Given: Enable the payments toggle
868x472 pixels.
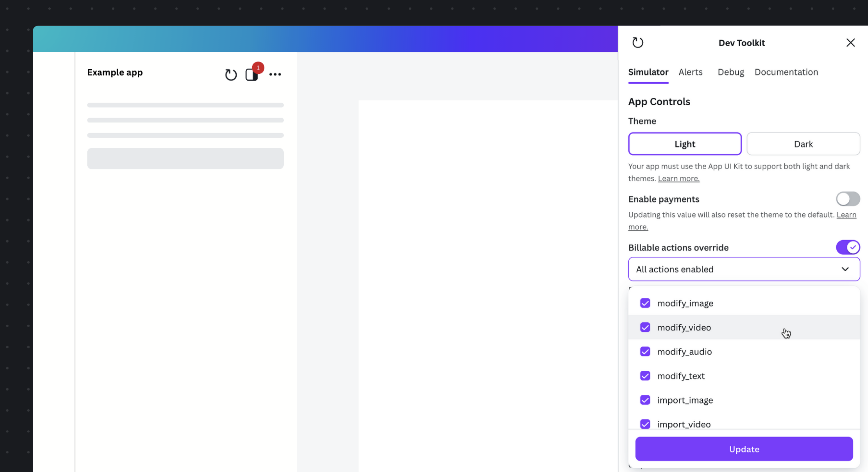Looking at the screenshot, I should tap(848, 199).
